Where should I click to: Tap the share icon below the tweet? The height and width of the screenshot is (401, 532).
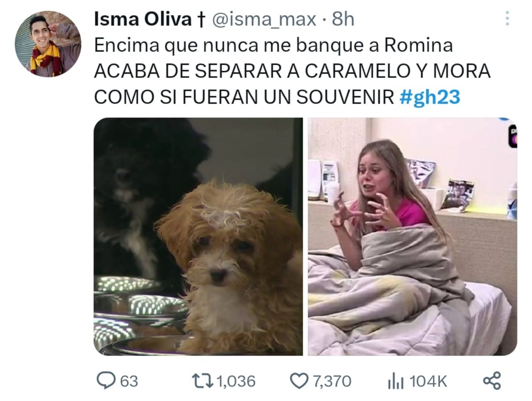pos(491,381)
